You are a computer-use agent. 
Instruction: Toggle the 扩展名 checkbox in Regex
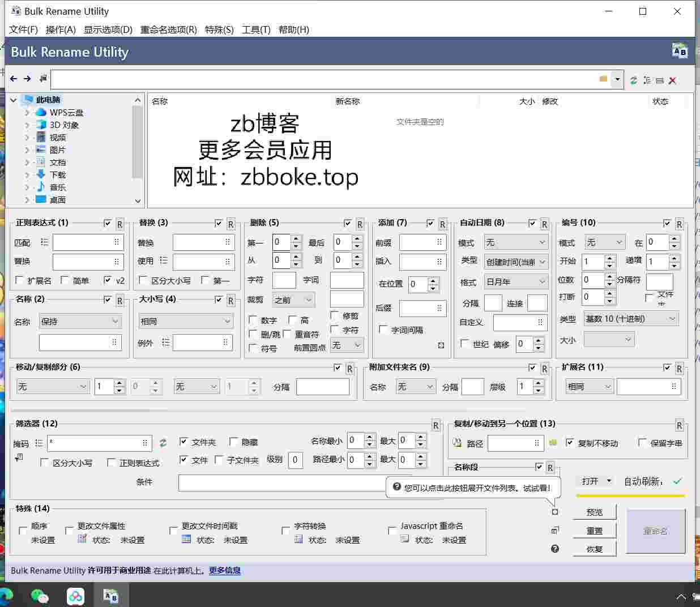[20, 280]
